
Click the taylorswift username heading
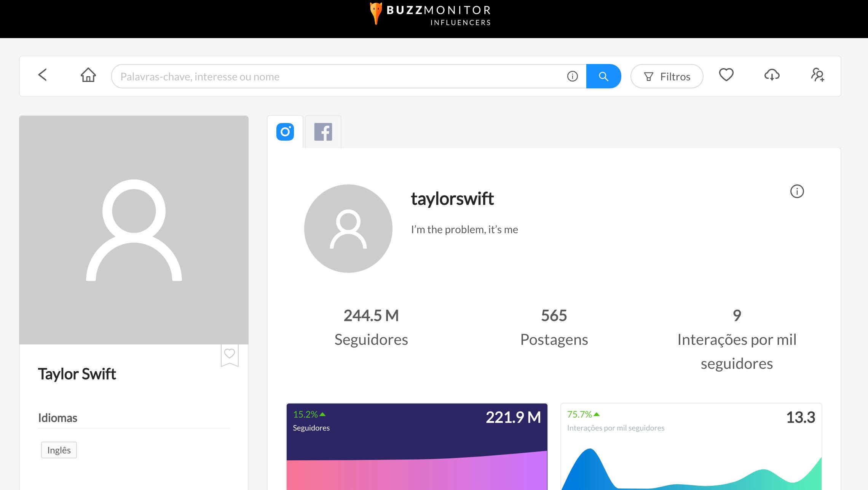pyautogui.click(x=452, y=199)
